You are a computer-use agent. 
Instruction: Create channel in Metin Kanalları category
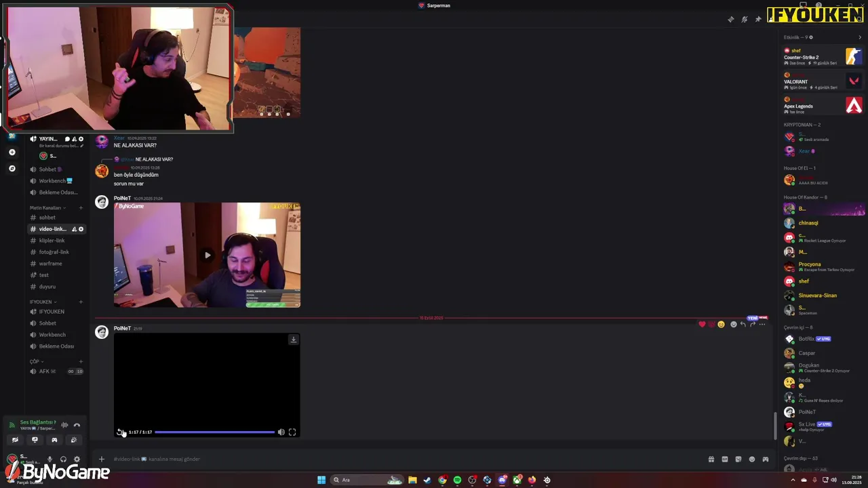pyautogui.click(x=81, y=208)
